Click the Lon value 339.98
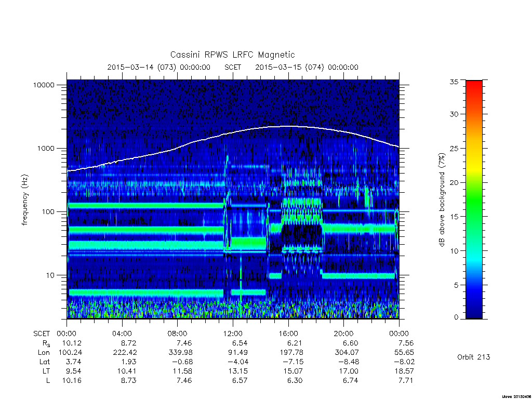532x399 pixels. (181, 353)
